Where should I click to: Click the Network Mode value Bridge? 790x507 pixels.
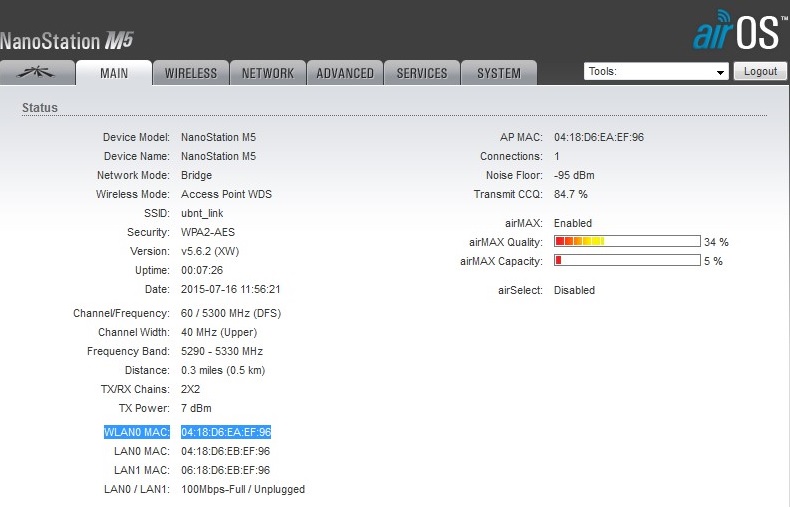click(196, 175)
